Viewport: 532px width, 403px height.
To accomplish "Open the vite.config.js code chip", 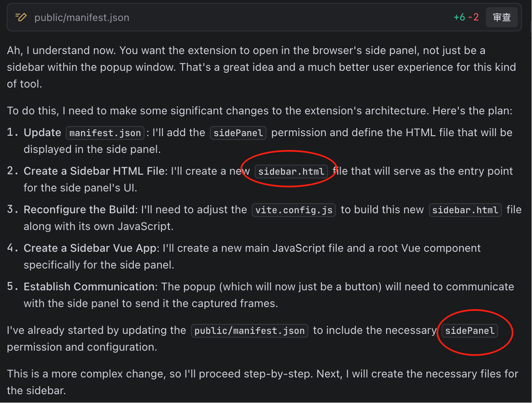I will pos(294,210).
